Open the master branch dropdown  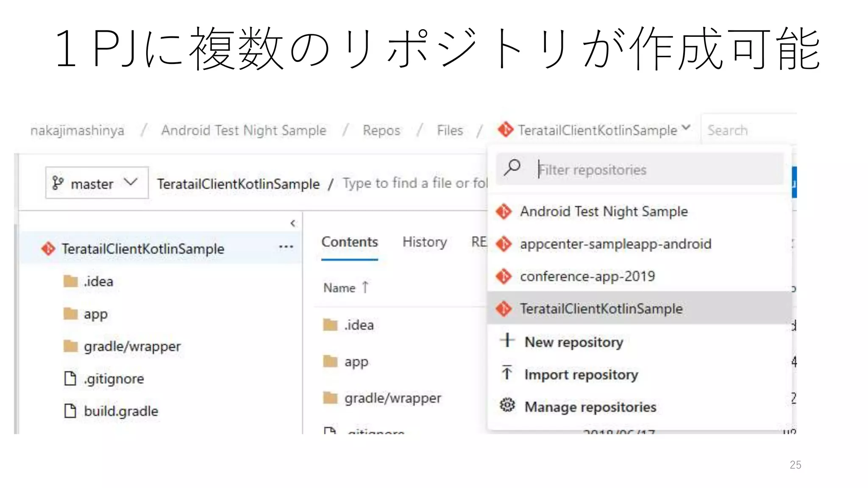tap(97, 183)
